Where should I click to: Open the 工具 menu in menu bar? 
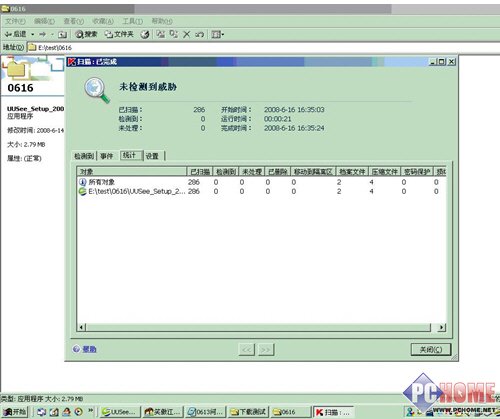(132, 21)
